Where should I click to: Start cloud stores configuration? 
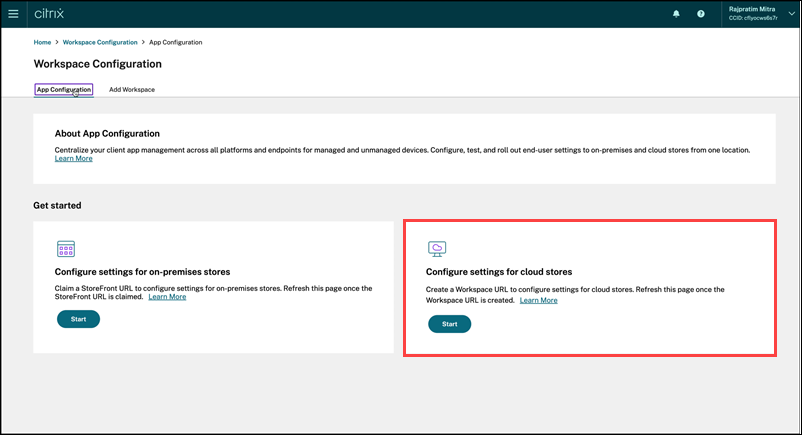coord(450,324)
